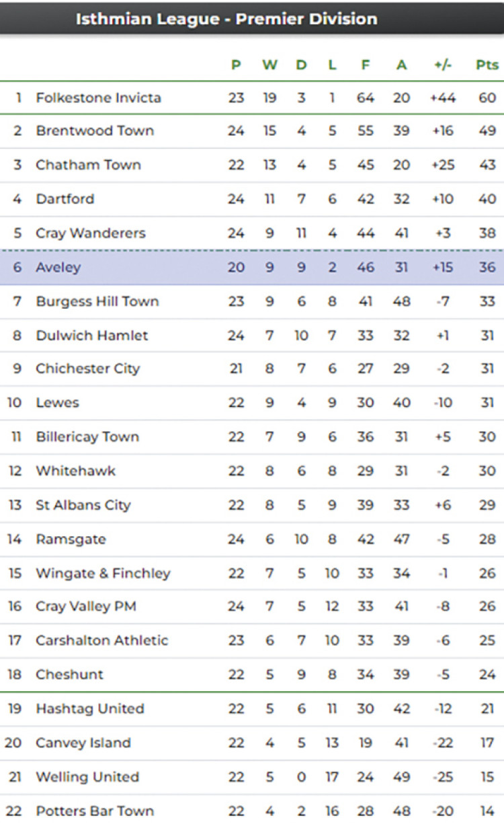Open the Dulwich Hamlet link
The width and height of the screenshot is (504, 828).
click(x=92, y=335)
